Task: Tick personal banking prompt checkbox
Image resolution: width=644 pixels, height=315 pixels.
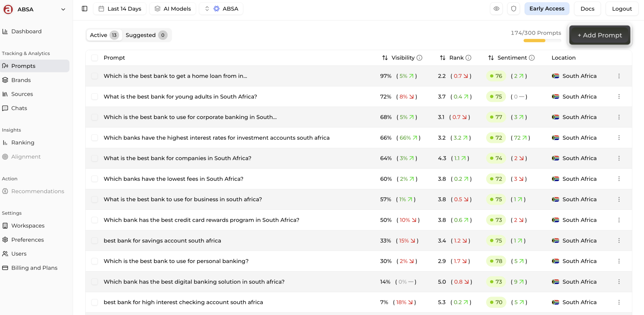Action: coord(95,261)
